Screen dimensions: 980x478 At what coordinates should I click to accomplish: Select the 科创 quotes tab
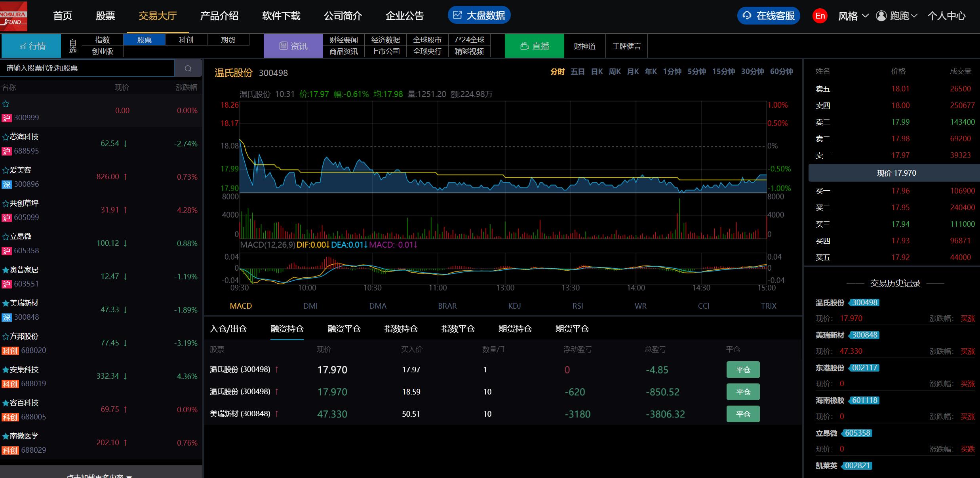pyautogui.click(x=186, y=40)
